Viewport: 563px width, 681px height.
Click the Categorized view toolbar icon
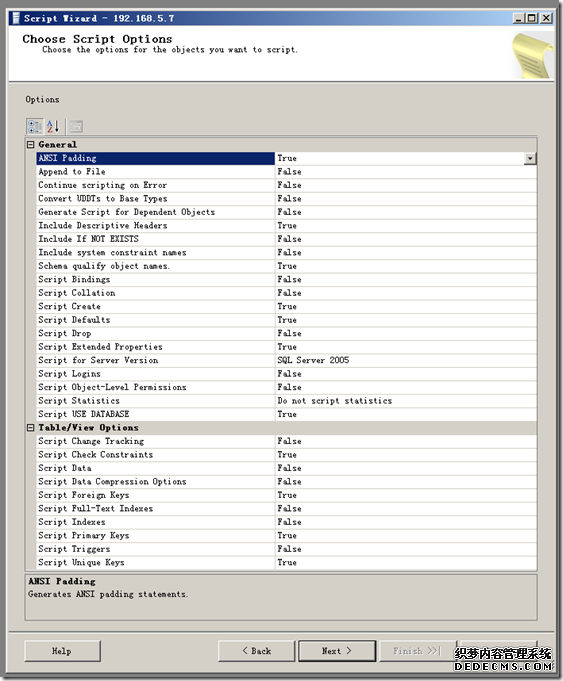35,126
